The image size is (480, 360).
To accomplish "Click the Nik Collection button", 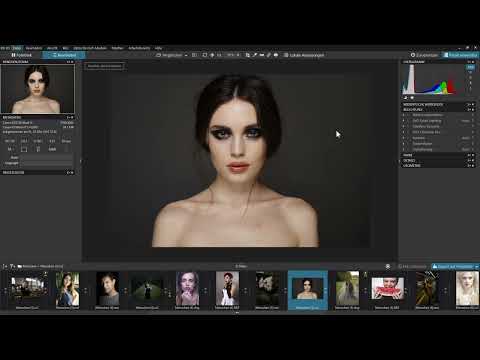I will pos(413,266).
